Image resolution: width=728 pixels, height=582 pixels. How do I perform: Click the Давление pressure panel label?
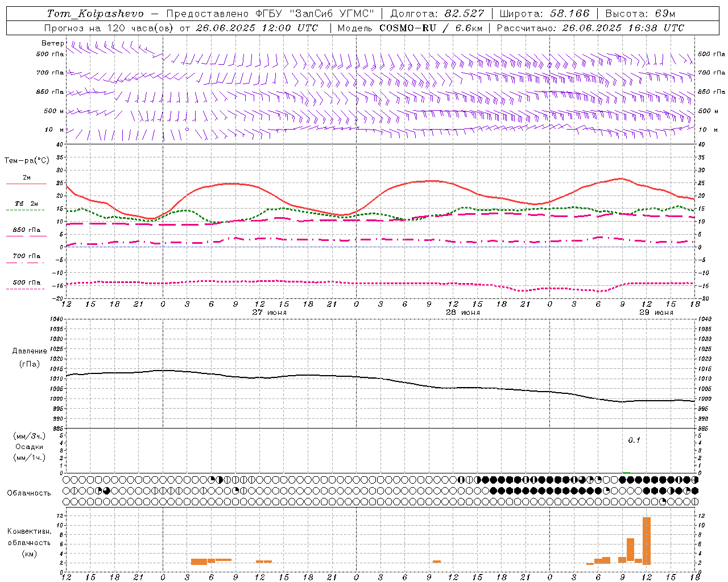tap(30, 351)
